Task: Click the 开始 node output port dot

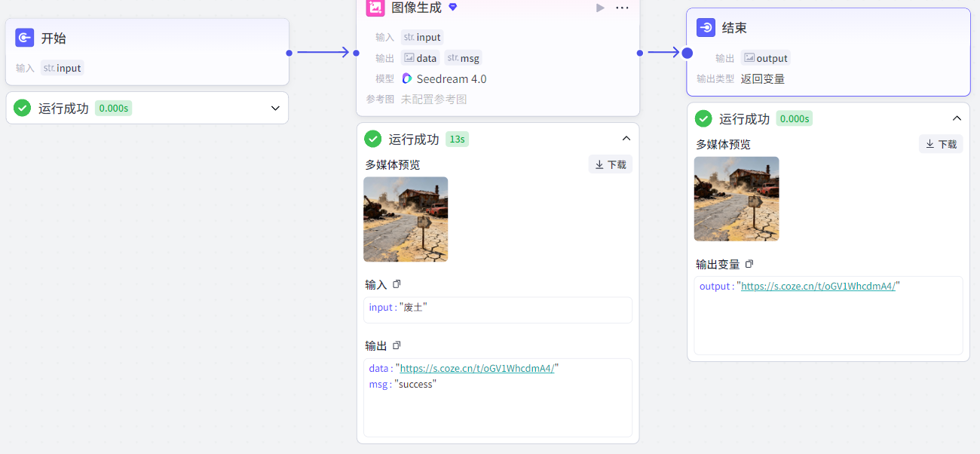Action: 289,53
